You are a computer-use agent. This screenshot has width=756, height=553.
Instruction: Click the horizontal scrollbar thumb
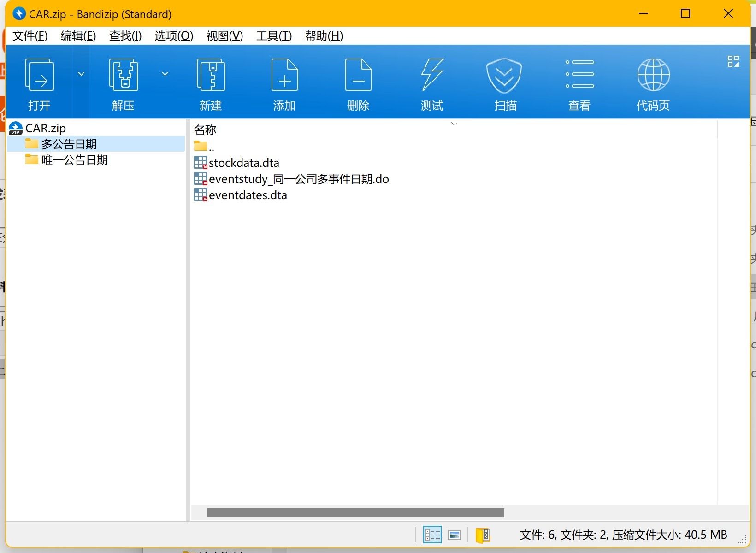pos(355,512)
